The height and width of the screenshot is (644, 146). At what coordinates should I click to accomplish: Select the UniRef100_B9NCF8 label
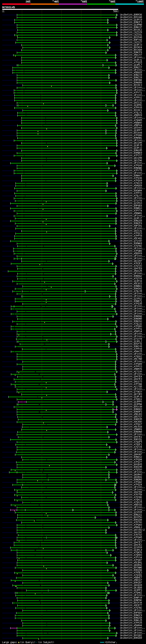[131, 53]
